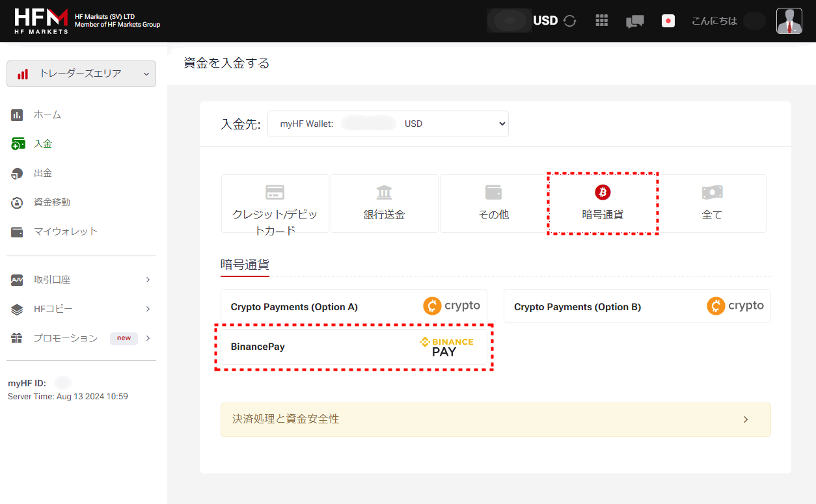Open the 入金先 myHF Wallet dropdown
Screen dimensions: 816x504
[x=388, y=124]
